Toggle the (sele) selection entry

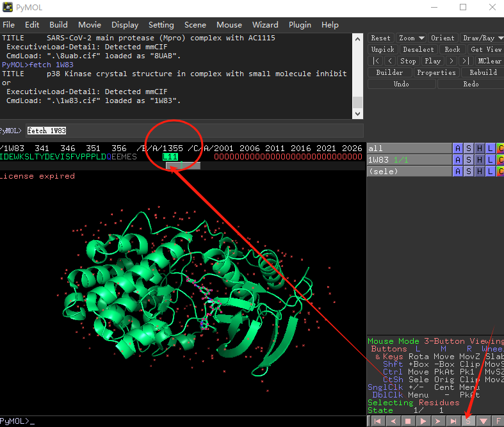[409, 172]
